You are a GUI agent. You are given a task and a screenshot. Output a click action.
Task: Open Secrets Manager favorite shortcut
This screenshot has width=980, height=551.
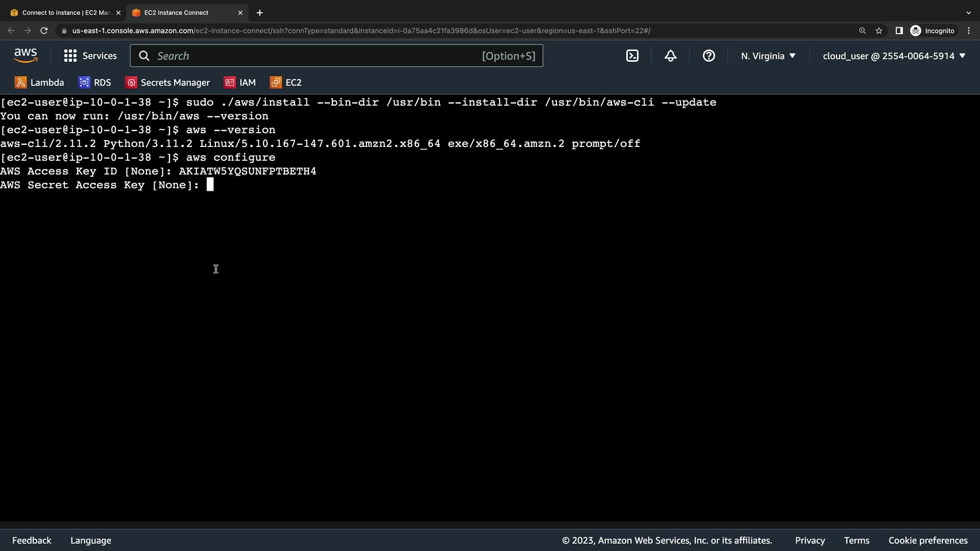click(167, 83)
